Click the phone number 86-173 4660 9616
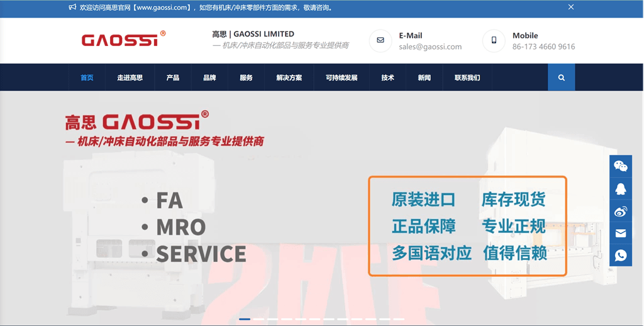This screenshot has height=326, width=644. 543,47
